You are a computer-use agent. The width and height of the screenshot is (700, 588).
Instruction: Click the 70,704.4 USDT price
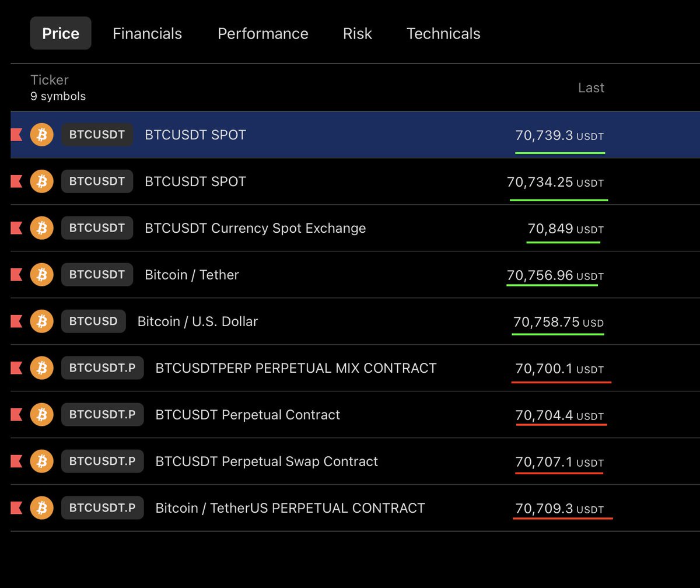[x=560, y=415]
